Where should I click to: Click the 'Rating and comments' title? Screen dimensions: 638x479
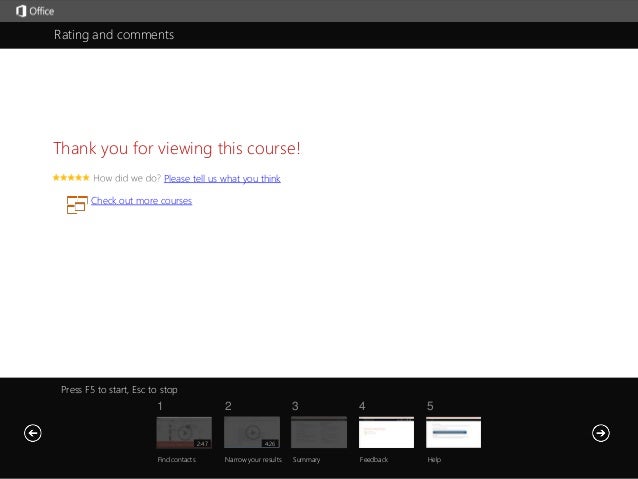point(114,35)
